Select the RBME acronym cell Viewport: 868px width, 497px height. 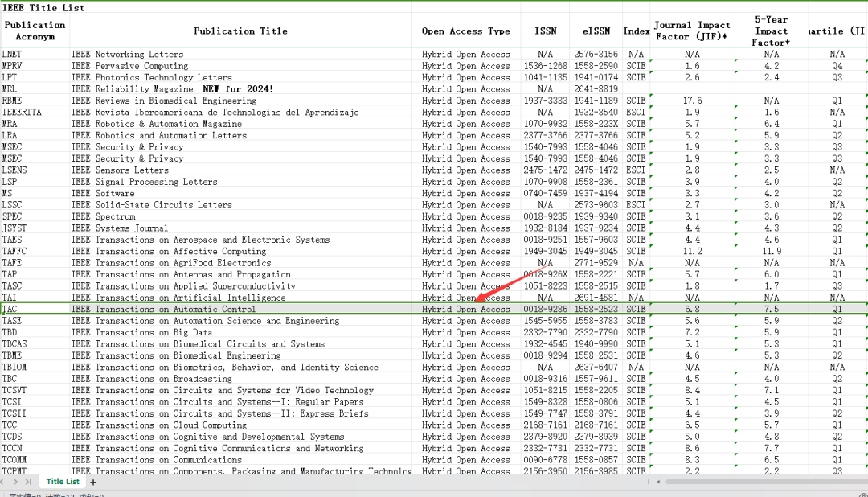click(x=35, y=101)
